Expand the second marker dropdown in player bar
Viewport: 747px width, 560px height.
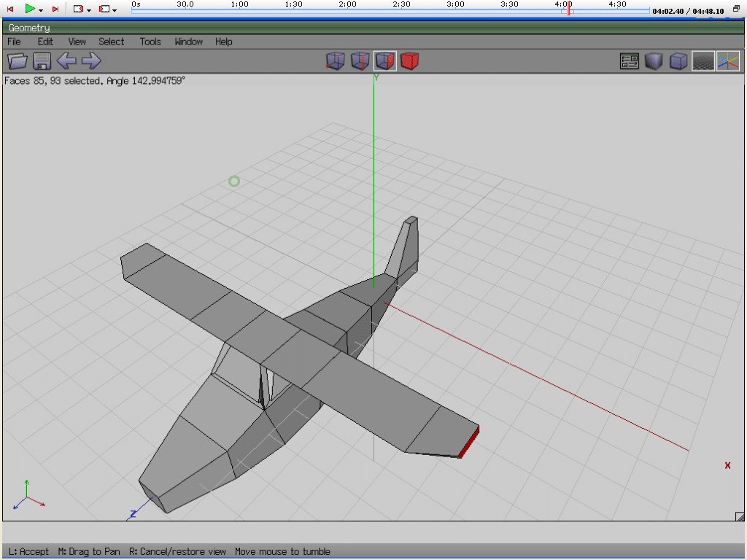click(x=115, y=9)
